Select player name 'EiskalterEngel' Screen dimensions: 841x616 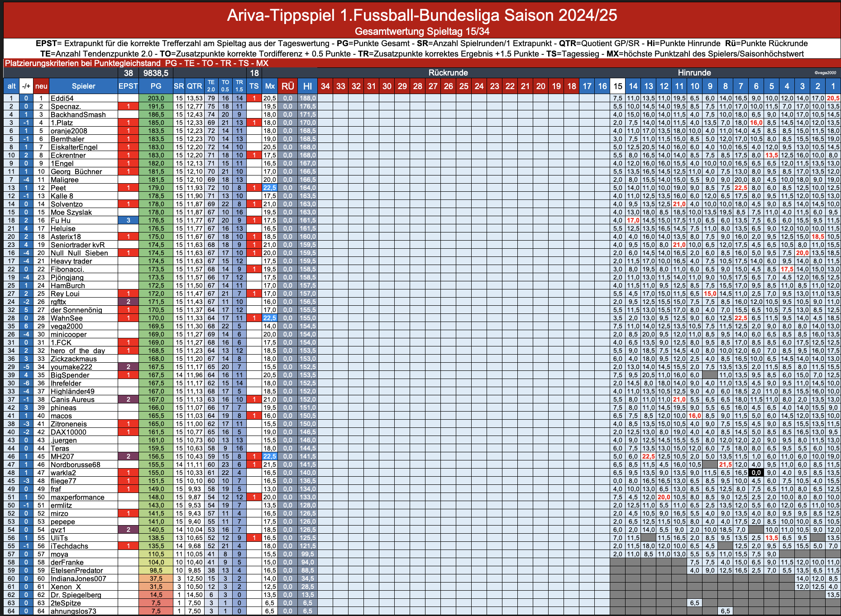[x=74, y=147]
